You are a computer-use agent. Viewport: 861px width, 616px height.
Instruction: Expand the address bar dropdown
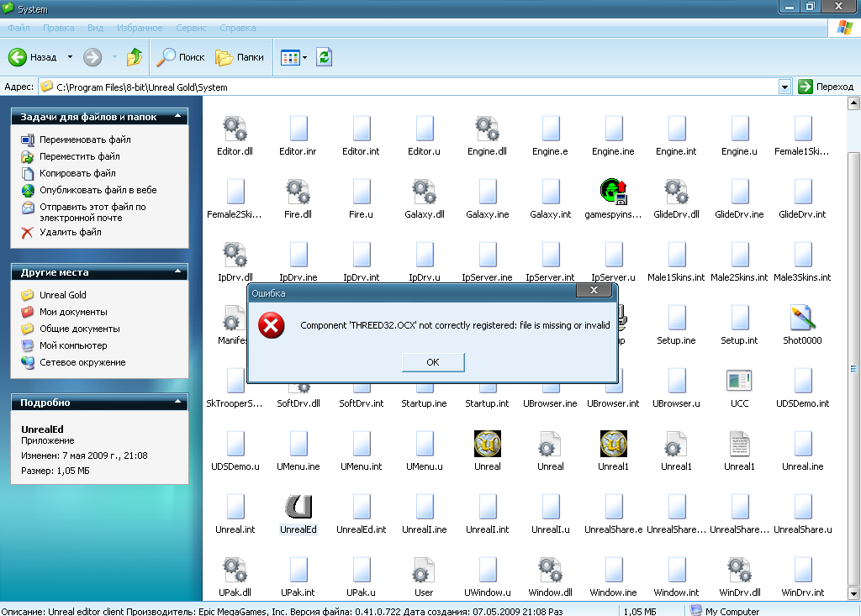point(784,87)
